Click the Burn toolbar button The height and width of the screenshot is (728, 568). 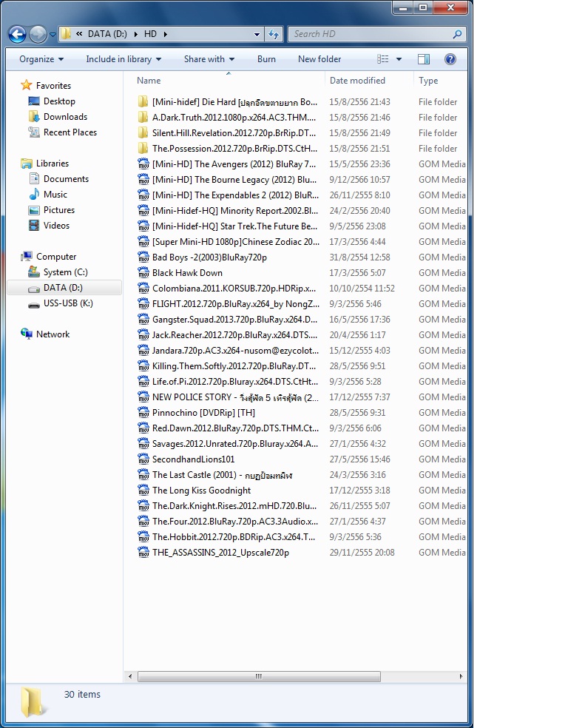(x=266, y=59)
